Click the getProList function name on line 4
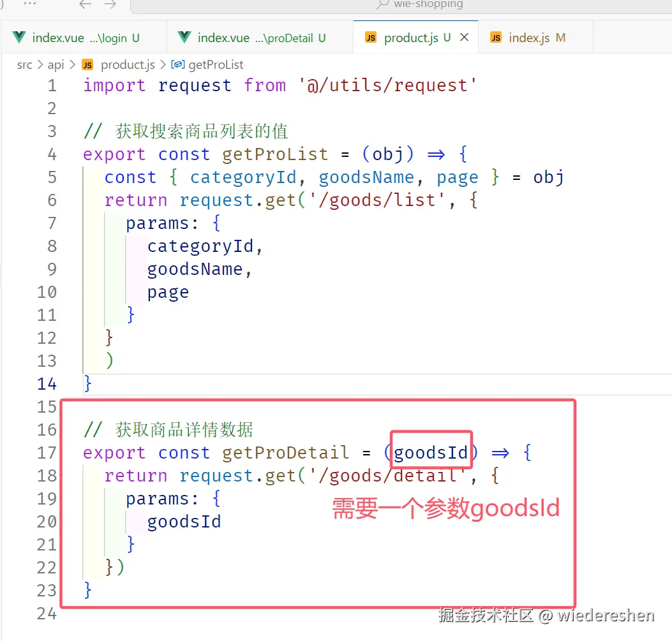 tap(275, 154)
